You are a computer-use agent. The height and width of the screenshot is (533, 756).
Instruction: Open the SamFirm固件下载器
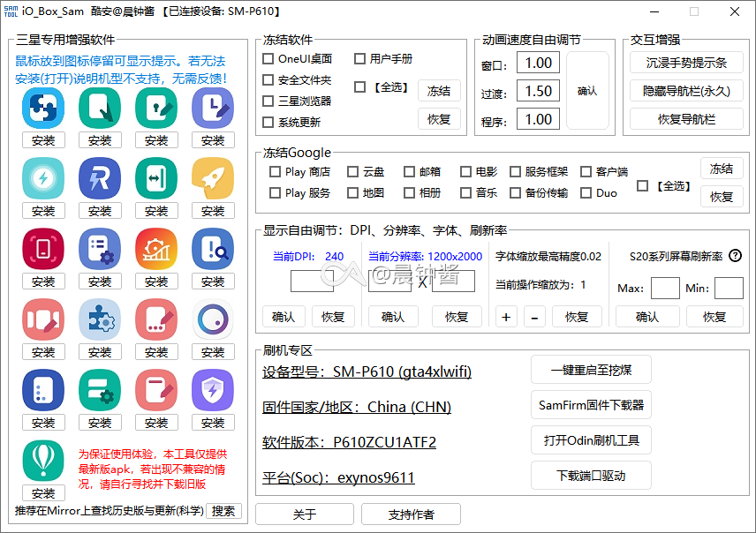[x=591, y=405]
